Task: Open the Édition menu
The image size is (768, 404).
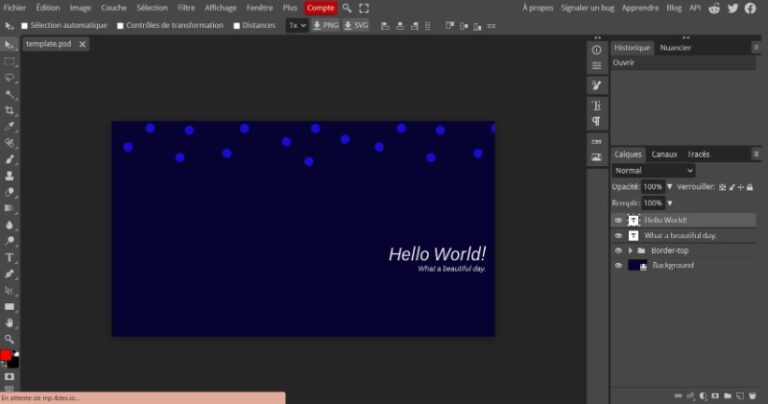Action: (48, 8)
